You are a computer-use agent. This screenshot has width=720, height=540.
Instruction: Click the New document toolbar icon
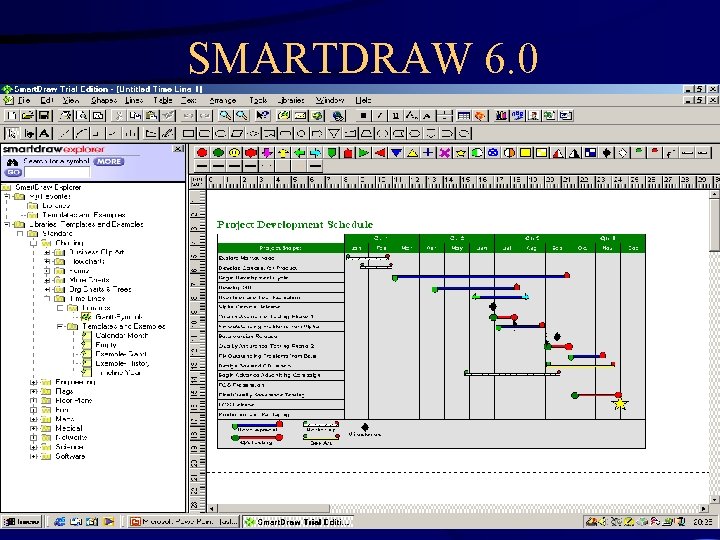[12, 115]
